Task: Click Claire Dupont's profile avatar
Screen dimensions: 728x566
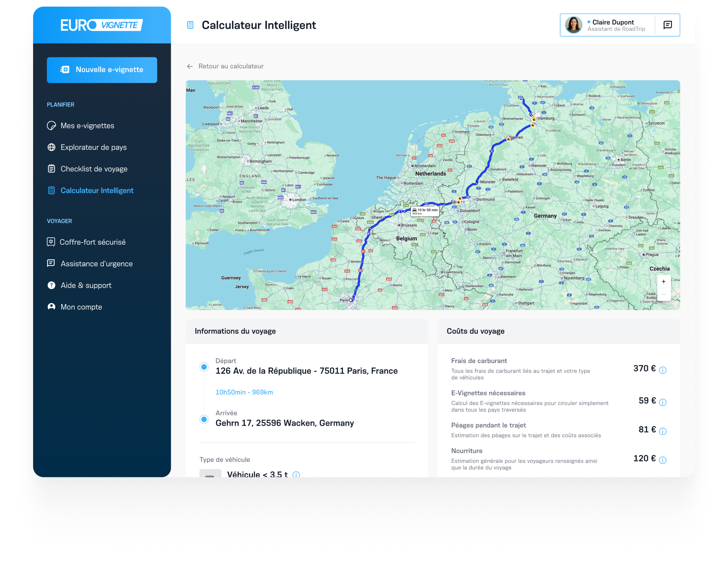Action: tap(574, 25)
